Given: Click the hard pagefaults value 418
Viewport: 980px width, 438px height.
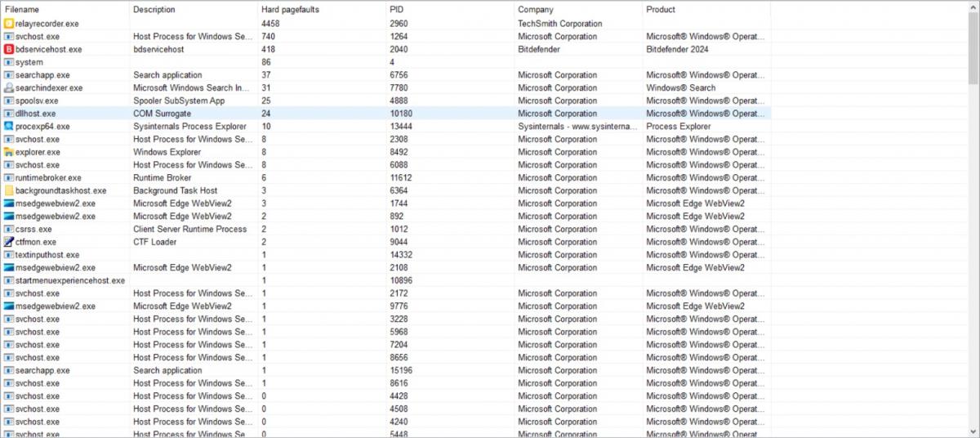Looking at the screenshot, I should 268,50.
